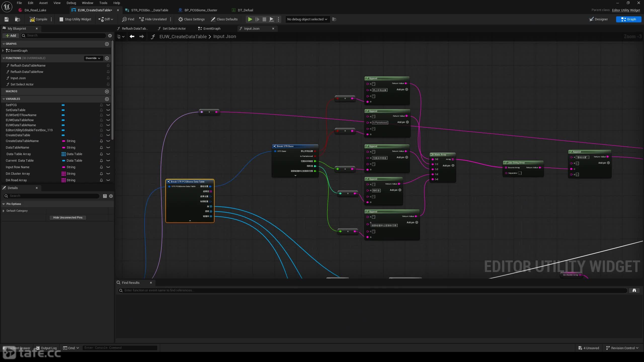Screen dimensions: 644x362
Task: Add a new variable with plus icon
Action: tap(107, 99)
